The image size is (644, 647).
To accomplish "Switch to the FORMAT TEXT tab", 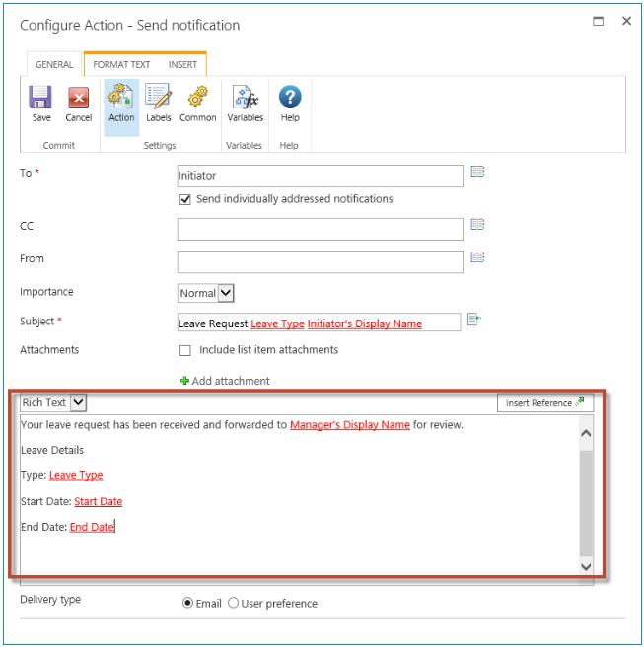I will tap(121, 65).
